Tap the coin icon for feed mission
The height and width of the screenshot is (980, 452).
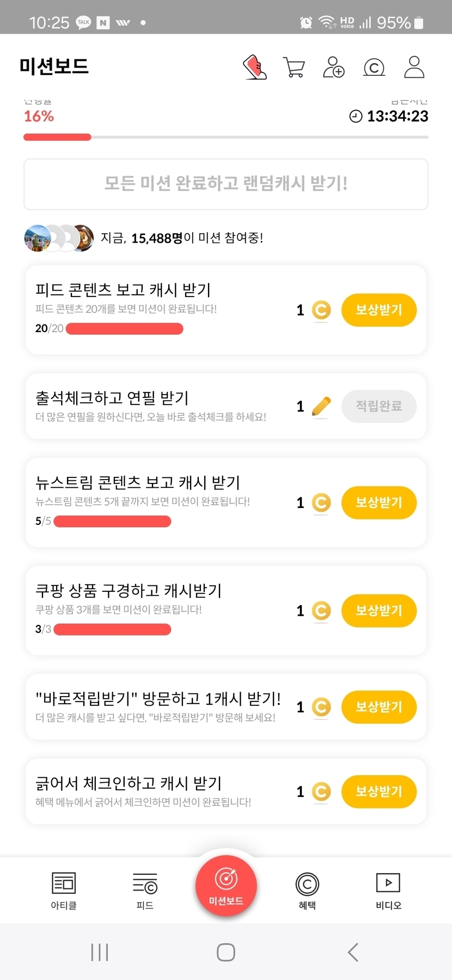click(x=321, y=310)
